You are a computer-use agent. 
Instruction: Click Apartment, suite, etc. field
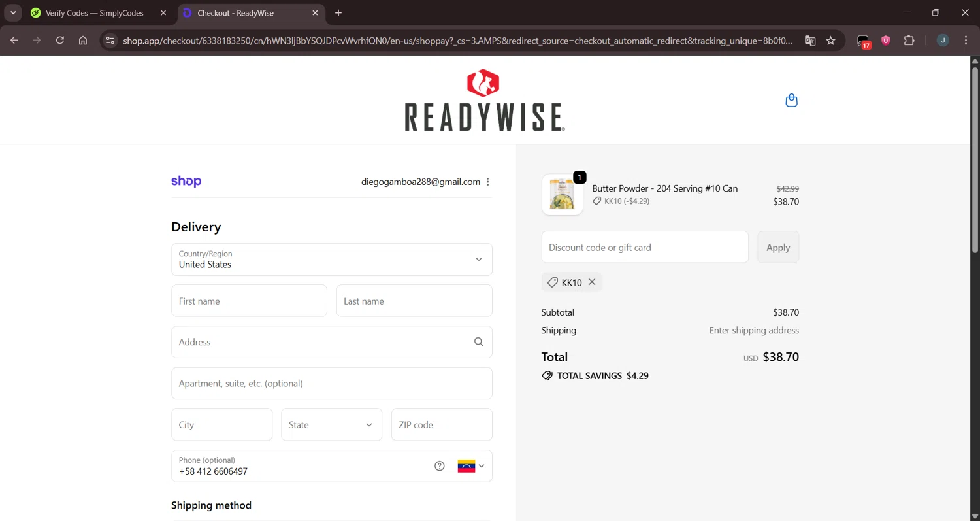tap(332, 383)
